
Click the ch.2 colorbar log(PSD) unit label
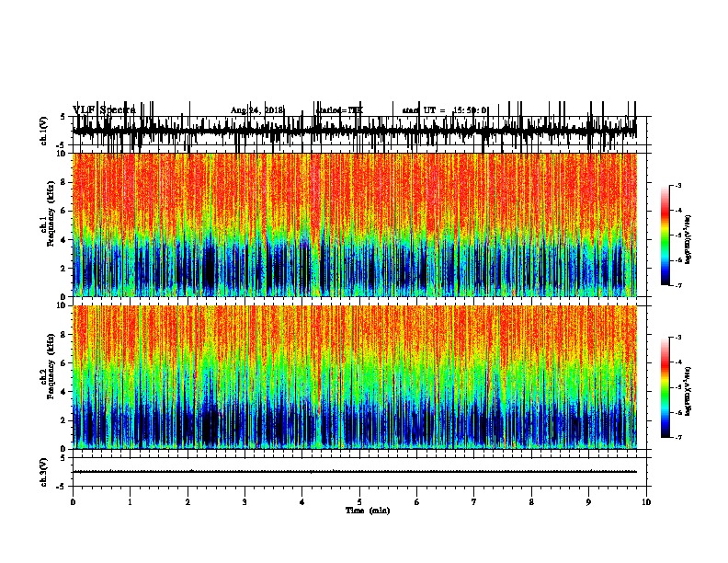point(688,391)
